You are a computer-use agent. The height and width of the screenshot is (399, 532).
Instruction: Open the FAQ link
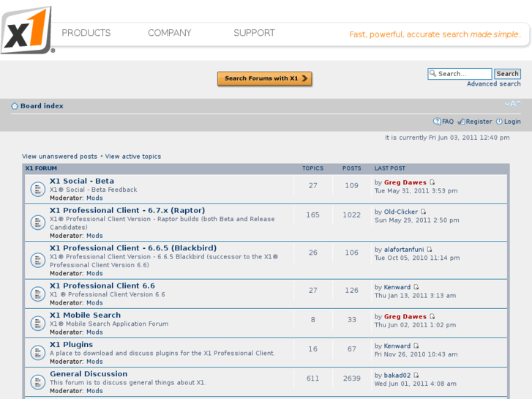448,122
